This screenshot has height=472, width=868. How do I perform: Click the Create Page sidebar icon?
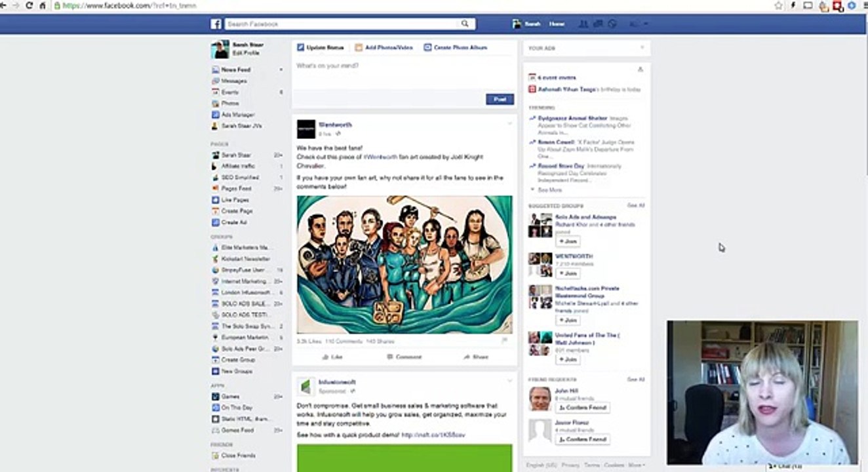pos(215,211)
